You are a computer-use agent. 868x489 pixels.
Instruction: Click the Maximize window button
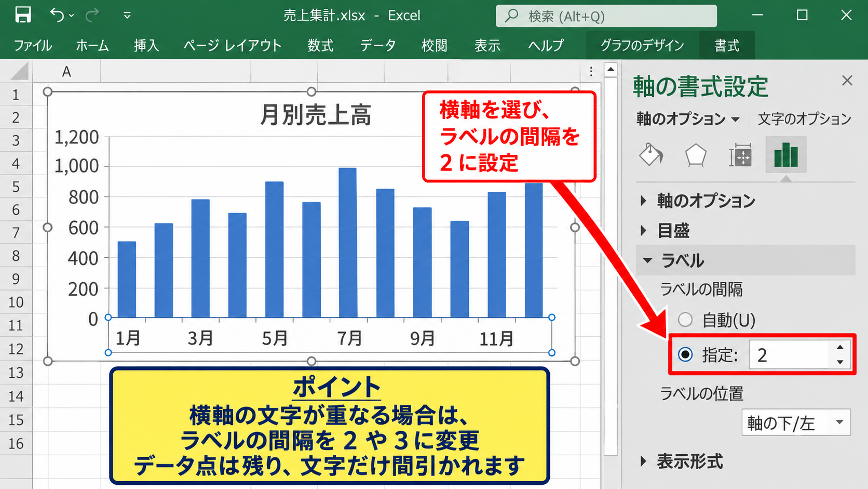pos(802,15)
